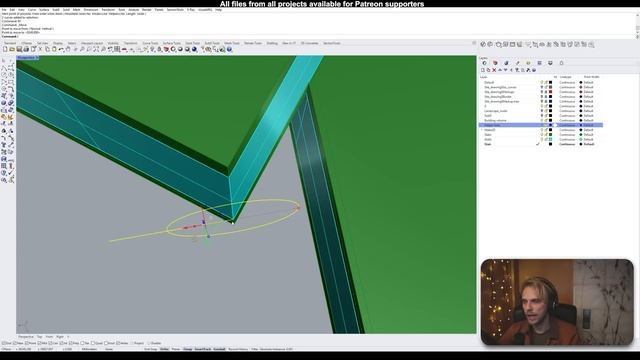Click the New file icon in Standard toolbar
The height and width of the screenshot is (360, 640).
5,49
